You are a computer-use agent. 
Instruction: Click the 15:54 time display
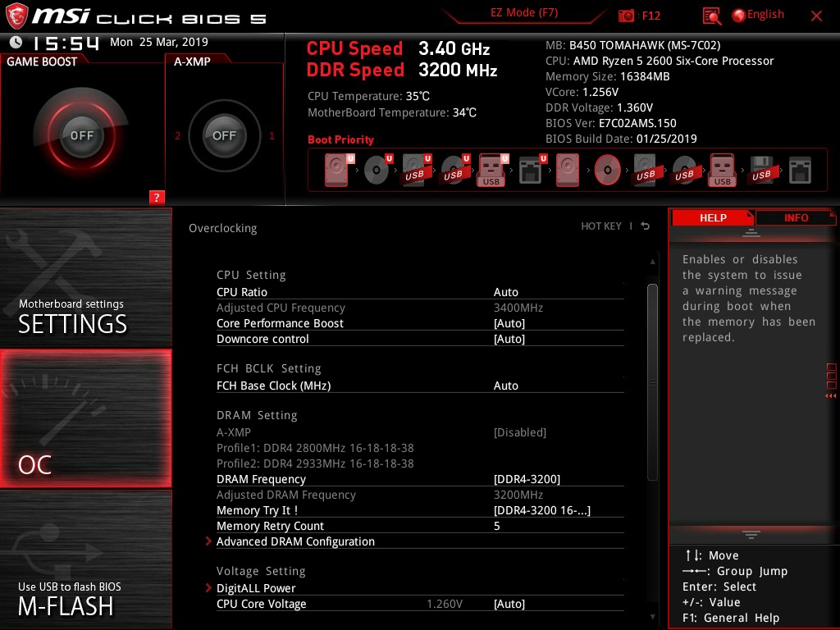(x=66, y=43)
